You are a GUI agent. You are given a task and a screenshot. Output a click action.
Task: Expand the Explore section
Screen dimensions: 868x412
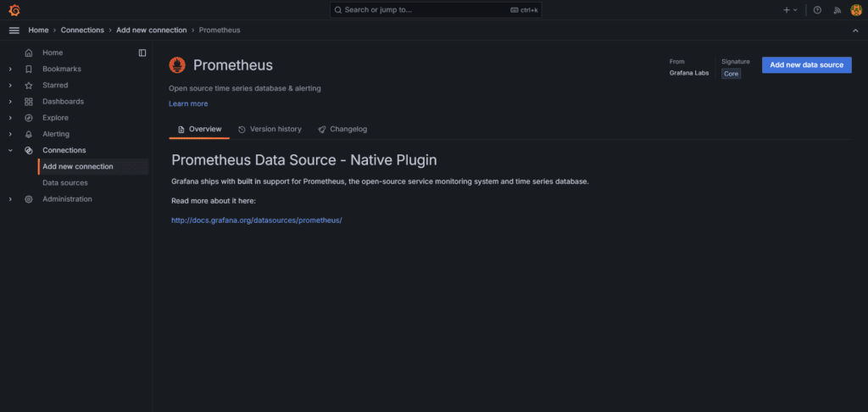[10, 118]
